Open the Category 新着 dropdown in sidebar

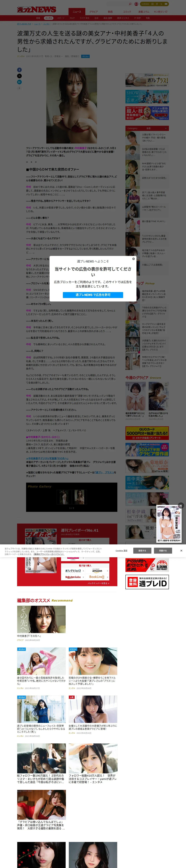(x=147, y=128)
